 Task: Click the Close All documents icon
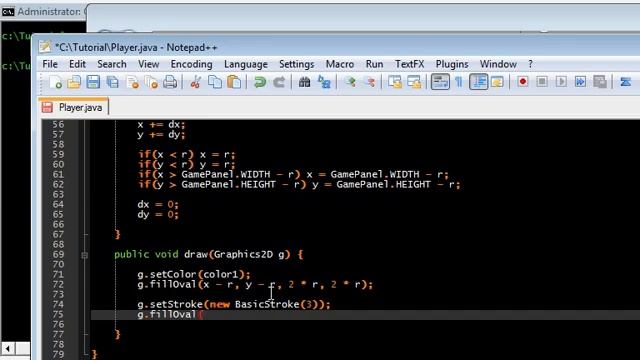pyautogui.click(x=151, y=82)
